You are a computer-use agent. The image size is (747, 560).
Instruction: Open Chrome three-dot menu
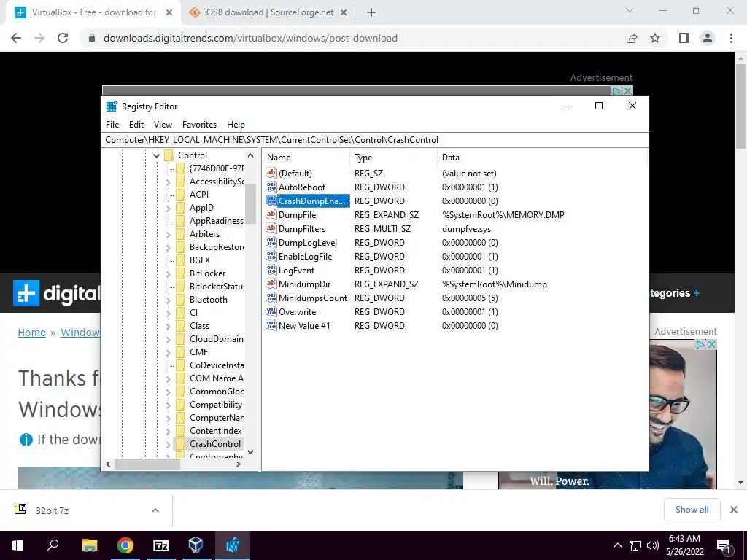731,38
